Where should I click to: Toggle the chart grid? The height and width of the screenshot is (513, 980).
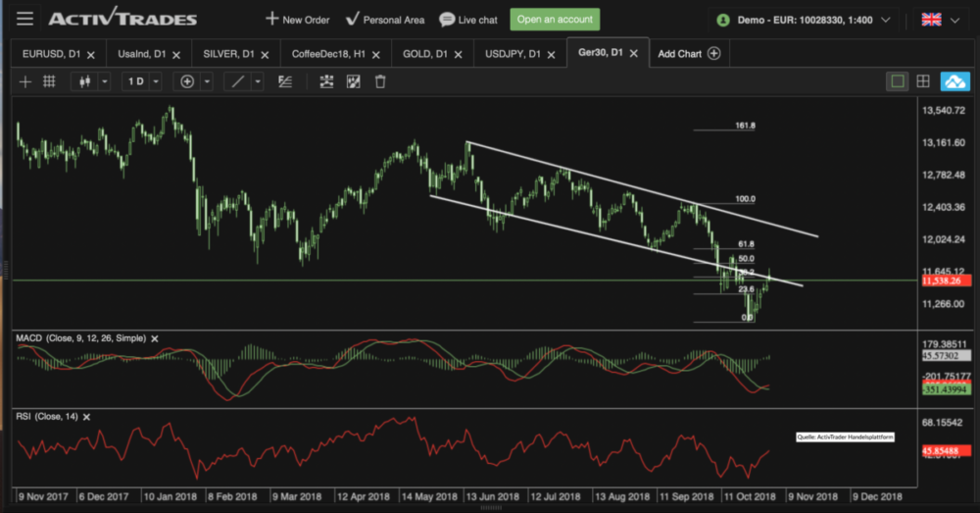(x=49, y=81)
